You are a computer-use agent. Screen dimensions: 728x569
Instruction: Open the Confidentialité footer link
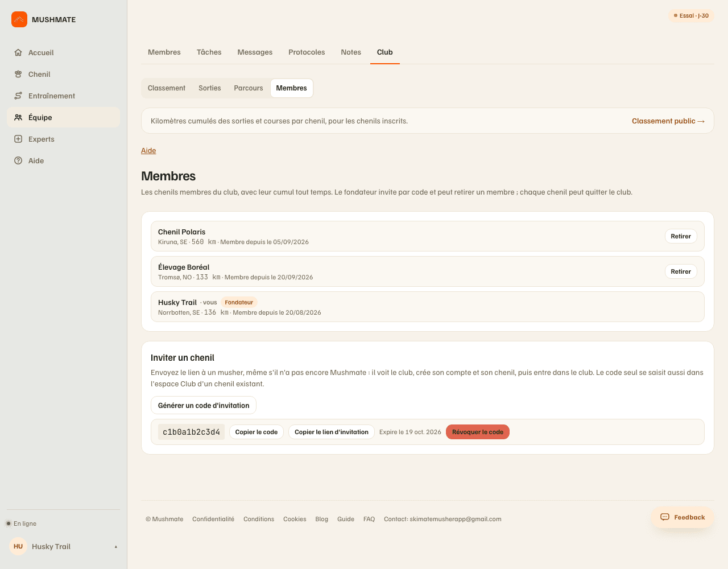click(x=213, y=519)
